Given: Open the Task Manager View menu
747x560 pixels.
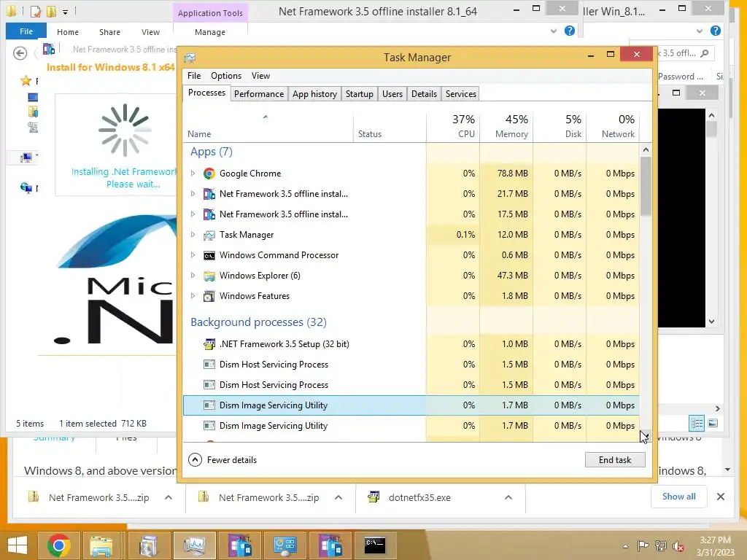Looking at the screenshot, I should pyautogui.click(x=260, y=76).
